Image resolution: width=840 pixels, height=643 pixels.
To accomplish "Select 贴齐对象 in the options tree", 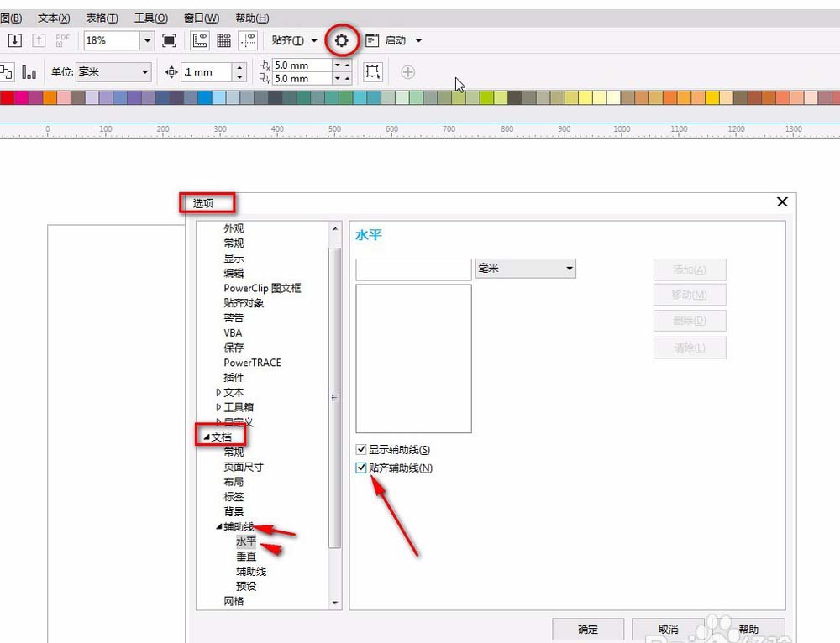I will coord(244,303).
